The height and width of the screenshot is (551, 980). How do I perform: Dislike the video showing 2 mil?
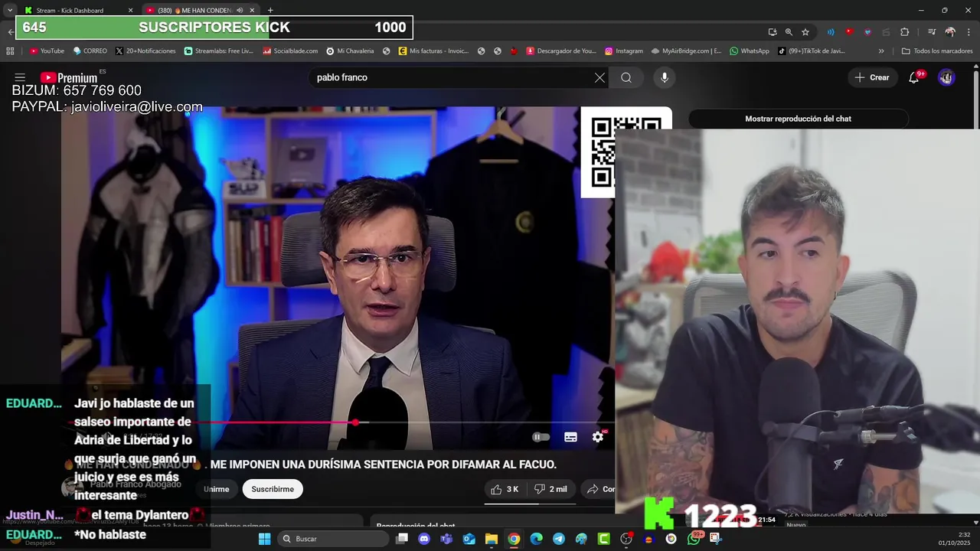point(551,489)
